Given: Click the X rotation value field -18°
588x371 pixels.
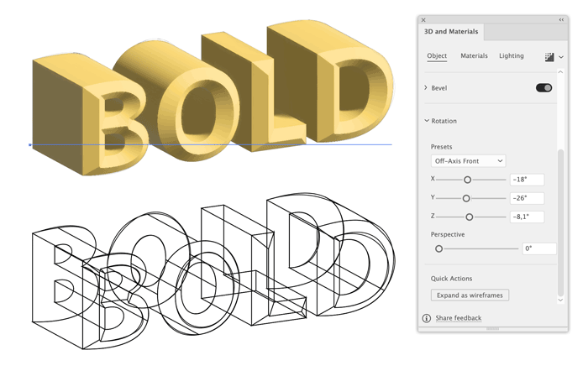Looking at the screenshot, I should tap(527, 180).
